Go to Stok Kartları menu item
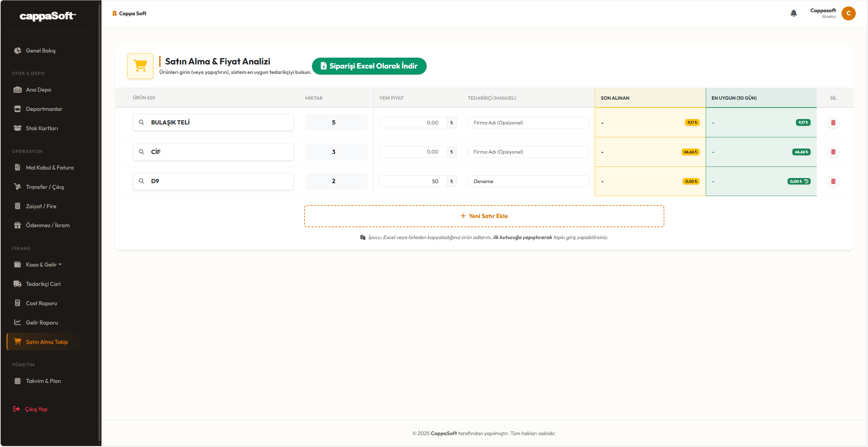This screenshot has width=868, height=447. 42,128
